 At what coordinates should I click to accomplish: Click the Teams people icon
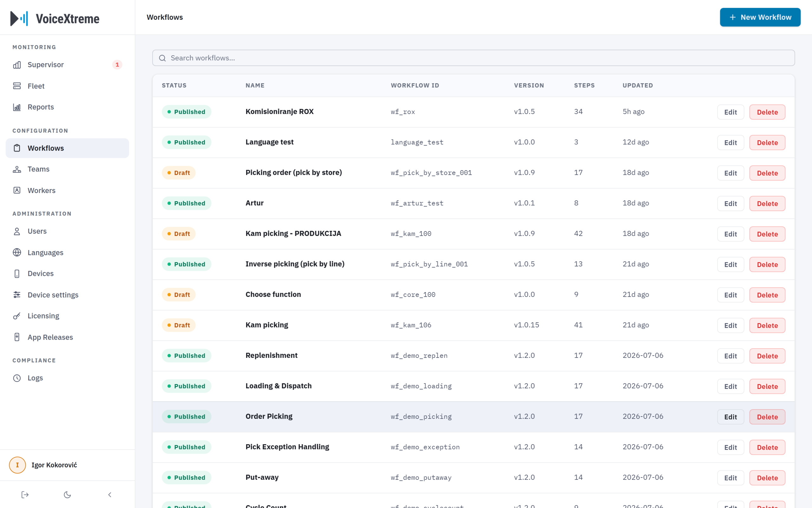pyautogui.click(x=17, y=169)
